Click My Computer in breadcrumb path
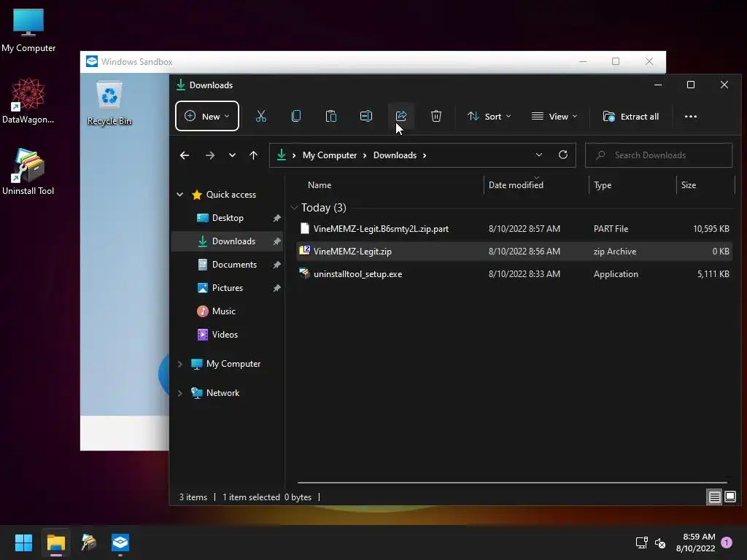 pos(330,155)
